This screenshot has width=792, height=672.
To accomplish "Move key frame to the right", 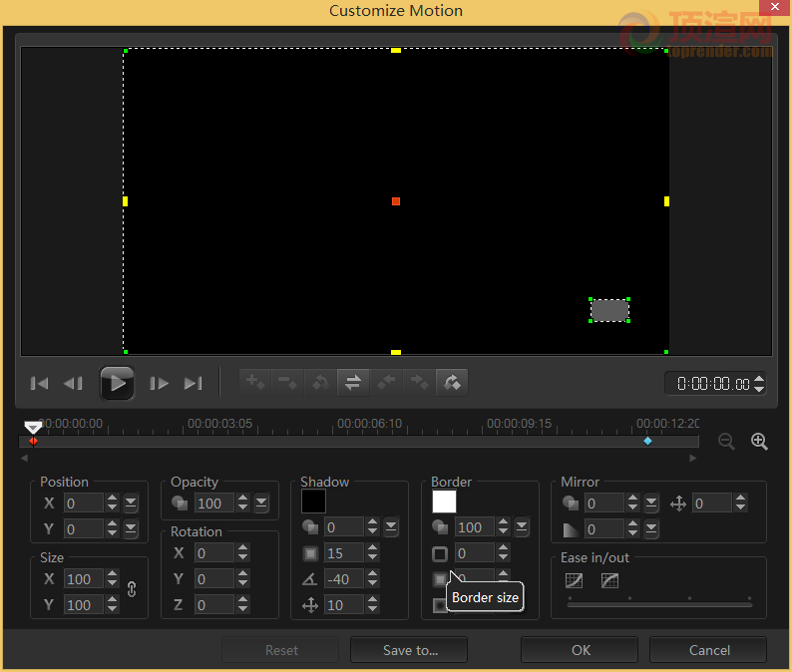I will 419,382.
